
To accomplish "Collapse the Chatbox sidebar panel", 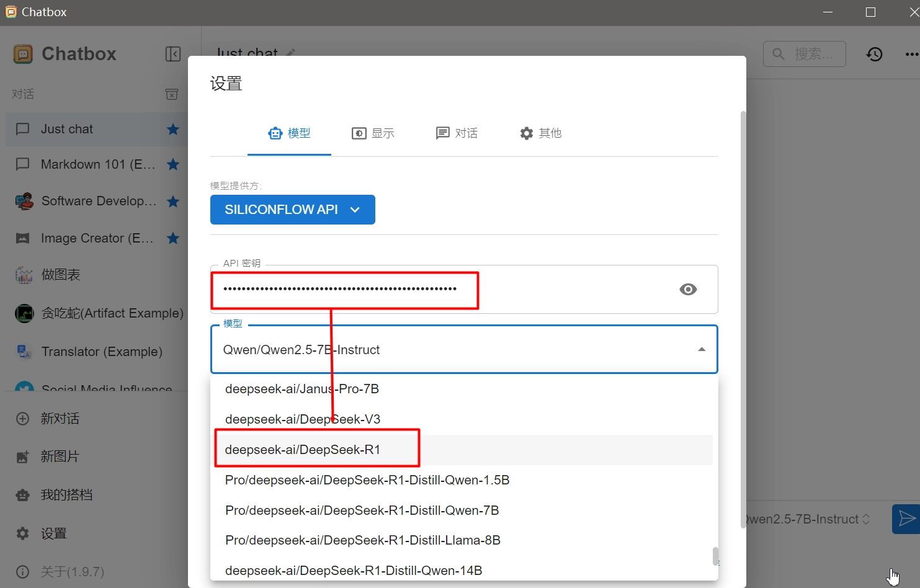I will (x=173, y=54).
